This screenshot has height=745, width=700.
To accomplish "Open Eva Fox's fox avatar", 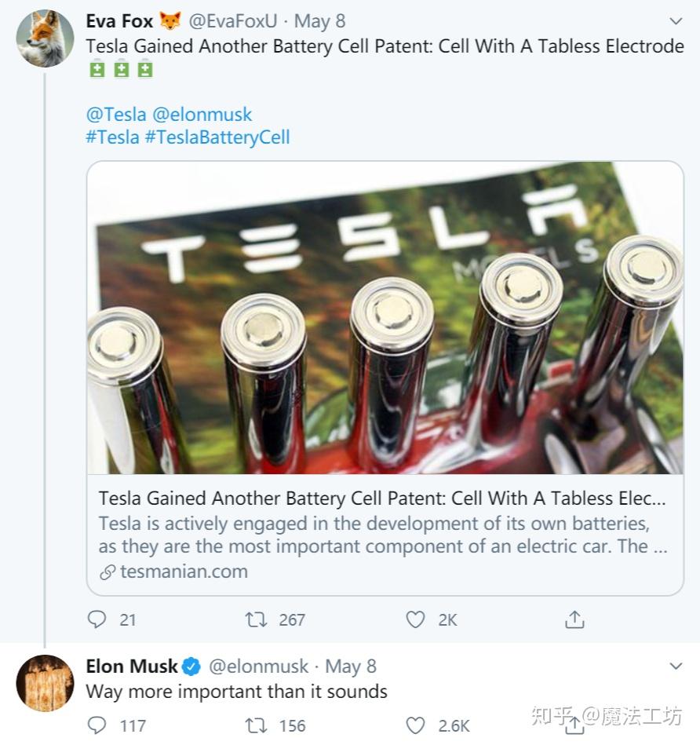I will pyautogui.click(x=45, y=39).
